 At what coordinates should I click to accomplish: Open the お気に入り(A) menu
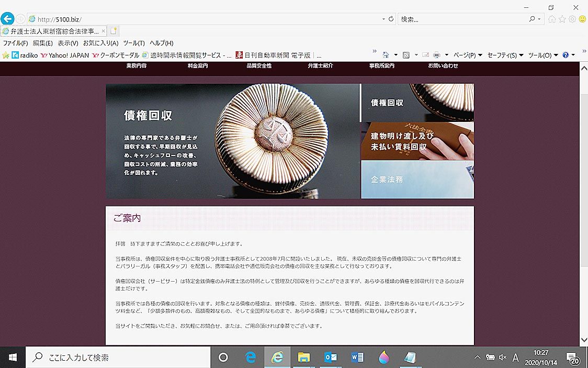point(100,43)
